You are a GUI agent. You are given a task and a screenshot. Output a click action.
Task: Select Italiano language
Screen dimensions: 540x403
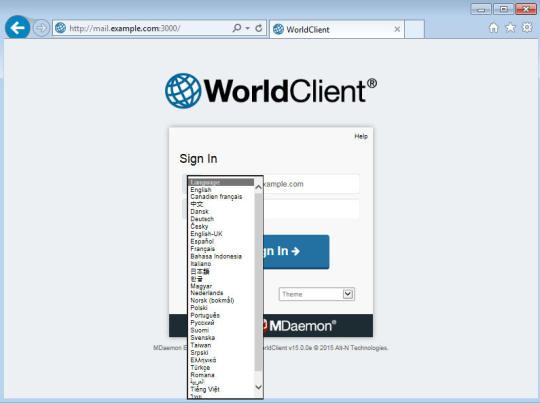pos(200,264)
